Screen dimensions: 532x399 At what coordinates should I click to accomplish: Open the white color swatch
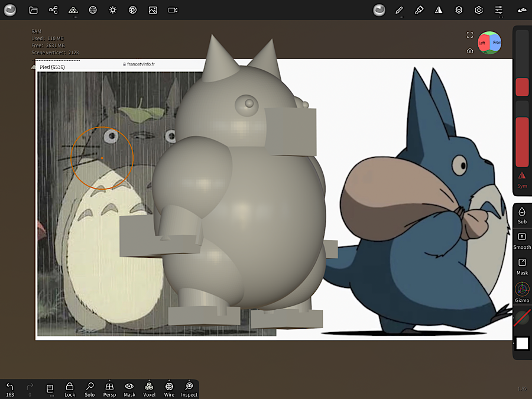point(522,343)
